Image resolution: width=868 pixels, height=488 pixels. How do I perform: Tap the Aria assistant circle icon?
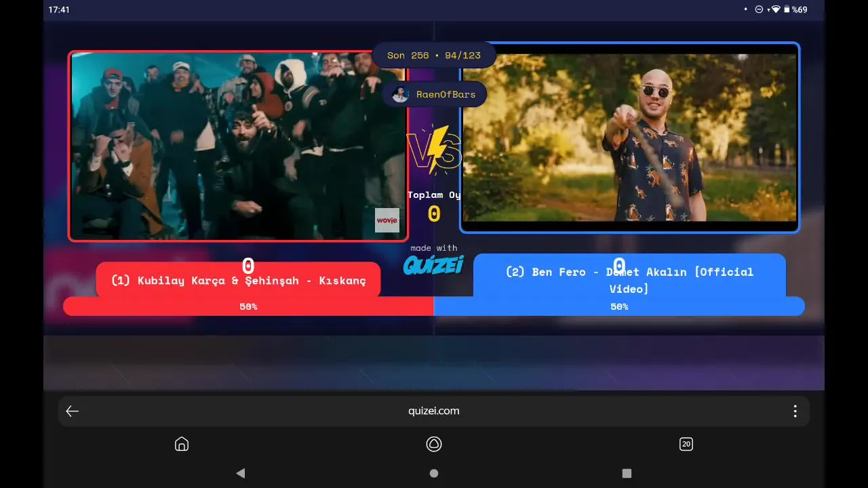pyautogui.click(x=434, y=444)
